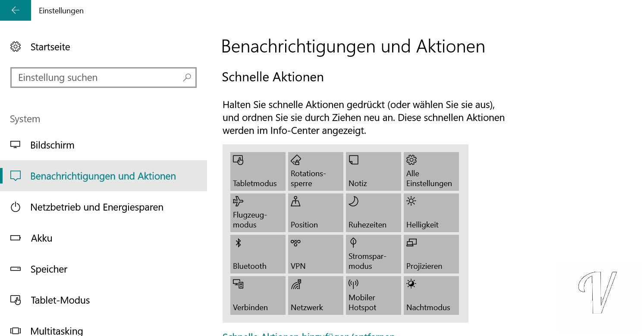Click the VPN quick action tile

click(315, 254)
